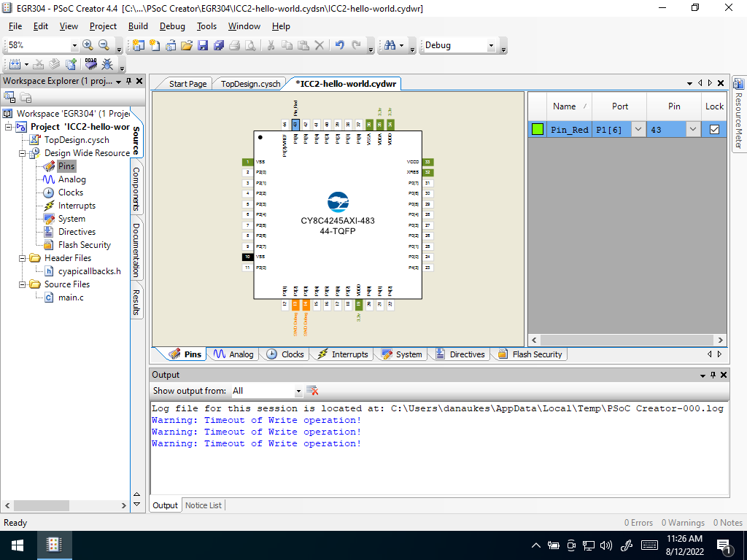Open the Debug configuration dropdown

tap(491, 46)
